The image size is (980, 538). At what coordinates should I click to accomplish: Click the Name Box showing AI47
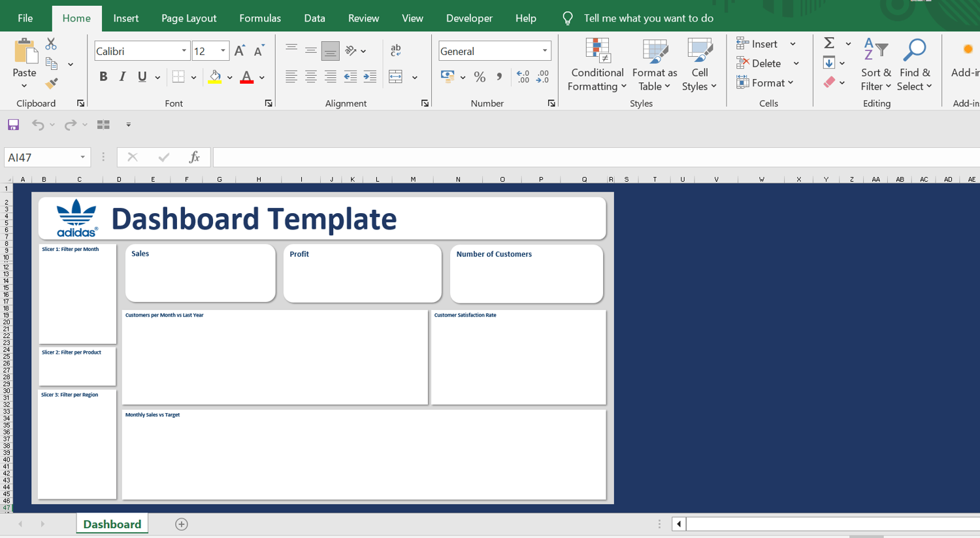pyautogui.click(x=41, y=158)
